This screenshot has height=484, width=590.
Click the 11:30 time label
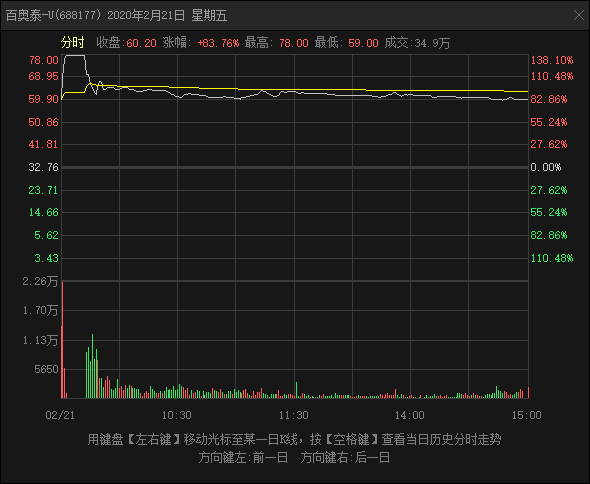pyautogui.click(x=293, y=415)
